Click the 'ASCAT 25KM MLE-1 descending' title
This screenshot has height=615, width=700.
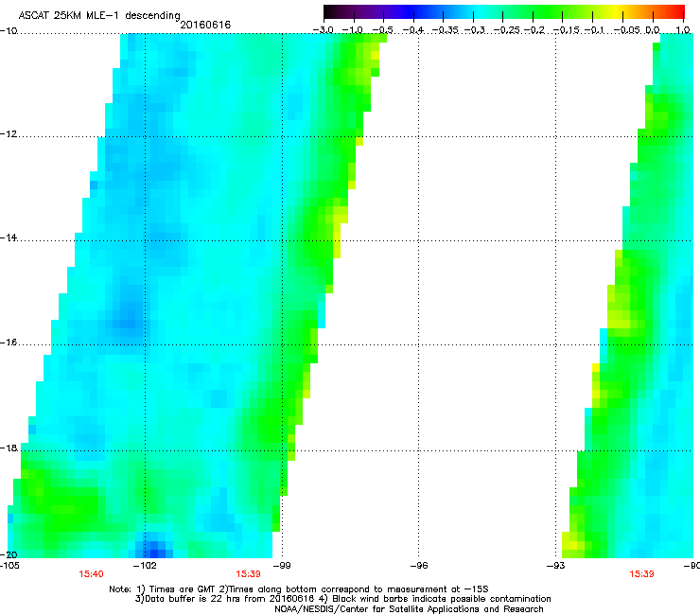[x=99, y=15]
